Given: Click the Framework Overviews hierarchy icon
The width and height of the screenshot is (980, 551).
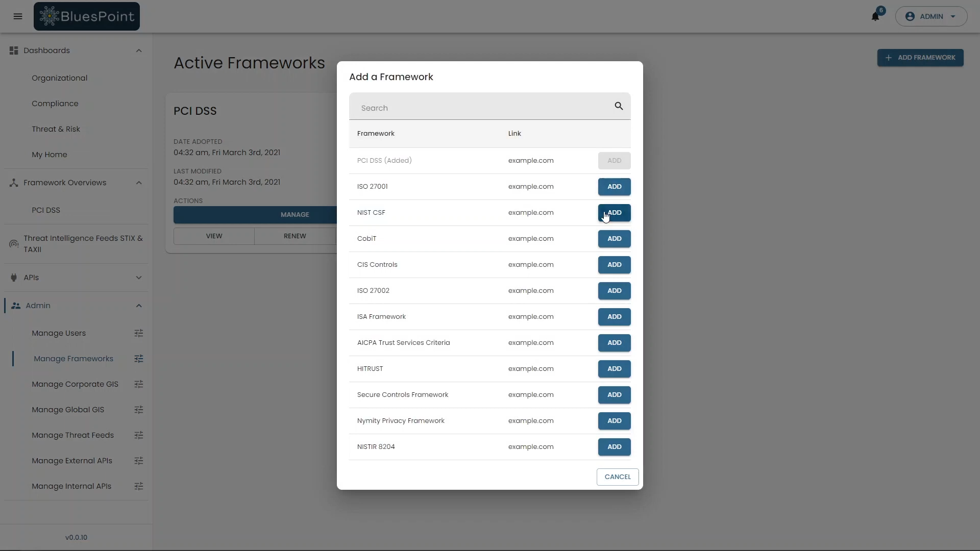Looking at the screenshot, I should pyautogui.click(x=14, y=183).
